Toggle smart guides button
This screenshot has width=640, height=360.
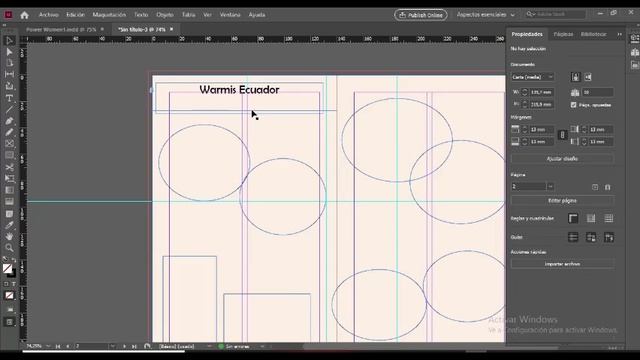point(609,237)
